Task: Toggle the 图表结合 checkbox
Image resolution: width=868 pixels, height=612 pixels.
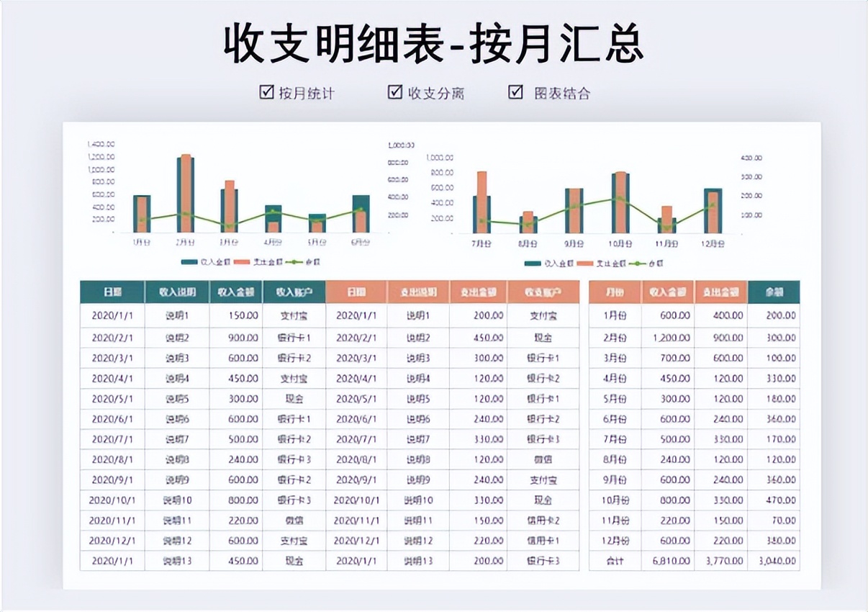Action: pyautogui.click(x=514, y=92)
